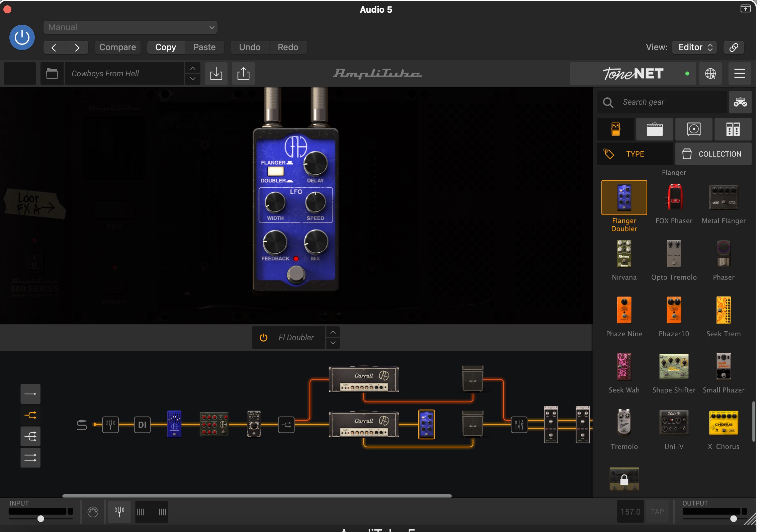
Task: Click the Copy button
Action: pos(166,47)
